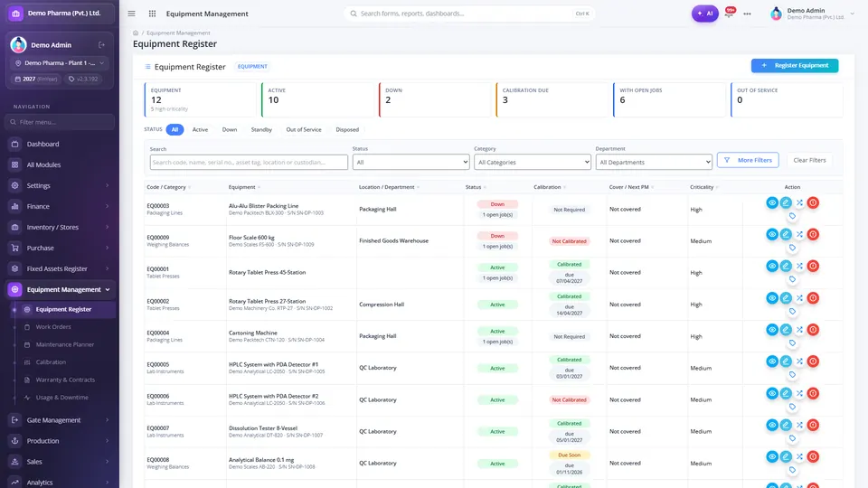The height and width of the screenshot is (488, 868).
Task: Click the AI assistant button
Action: click(704, 14)
